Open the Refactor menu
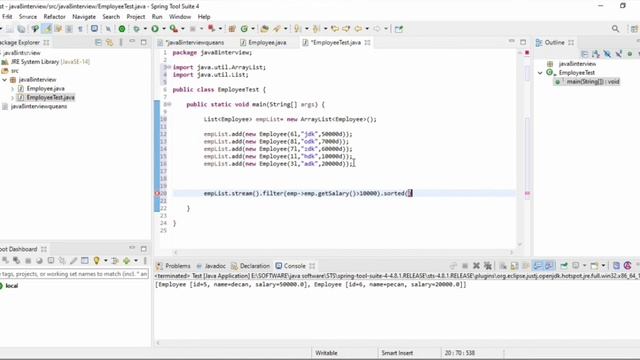 coord(54,17)
